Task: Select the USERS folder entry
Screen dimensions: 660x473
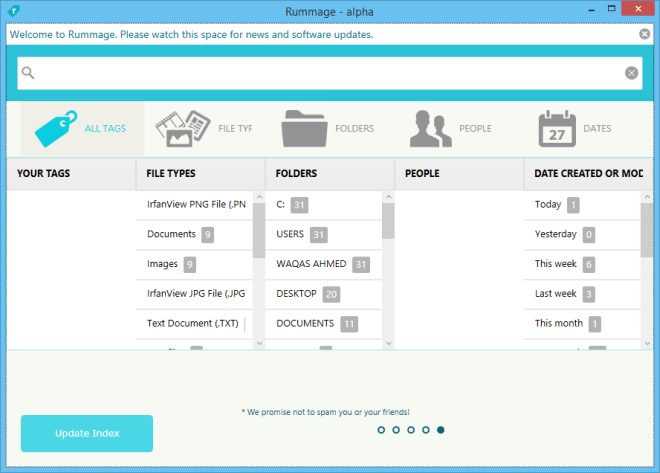Action: (324, 234)
